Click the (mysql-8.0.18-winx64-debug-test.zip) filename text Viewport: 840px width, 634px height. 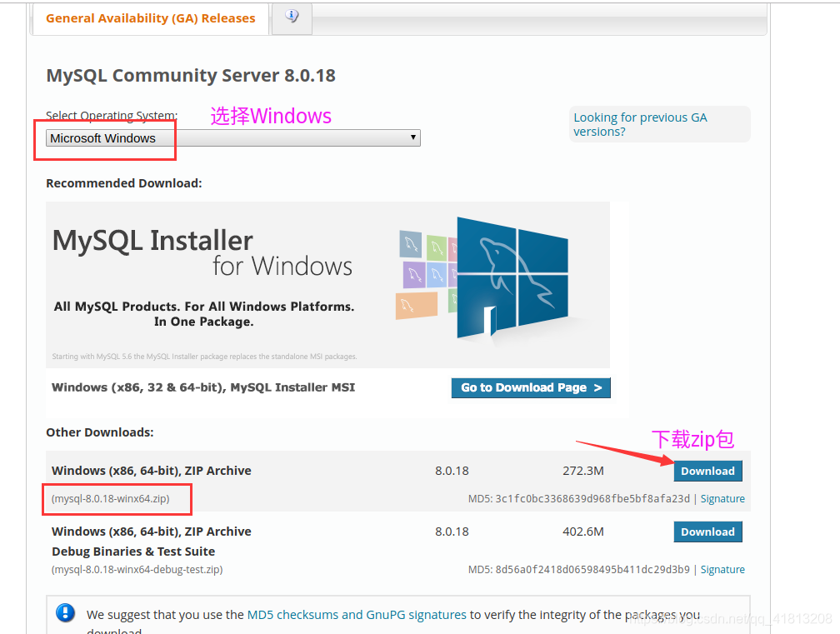point(137,569)
